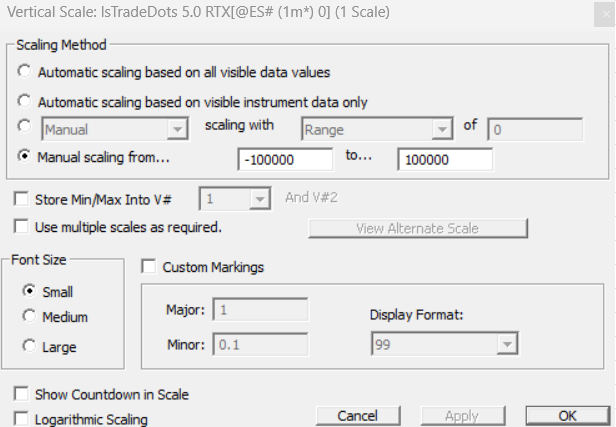Select automatic scaling based on all visible data values
Screen dimensions: 616x427
(24, 72)
